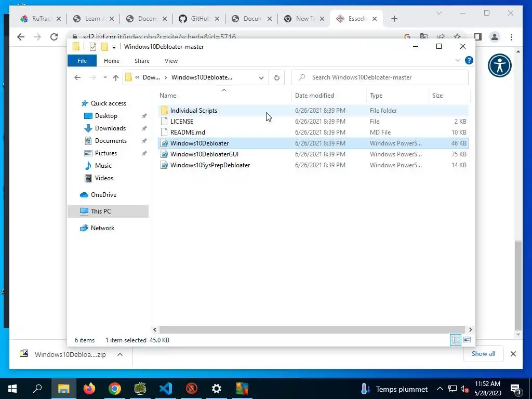Close the Chrome downloads bar
Screen dimensions: 532x399
[x=513, y=354]
